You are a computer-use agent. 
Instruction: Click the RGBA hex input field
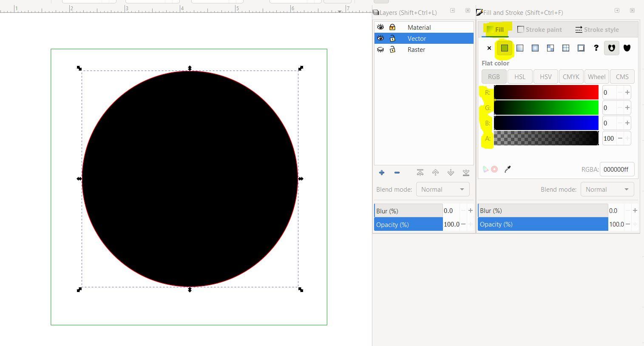click(617, 169)
